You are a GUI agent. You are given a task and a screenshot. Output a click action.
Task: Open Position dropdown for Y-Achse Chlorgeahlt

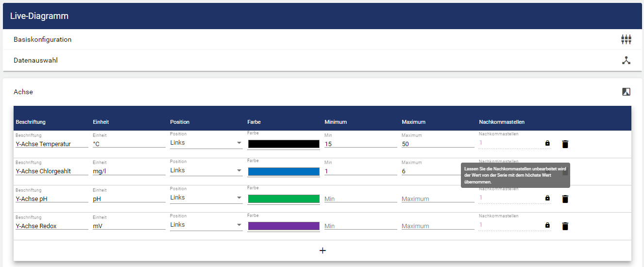pyautogui.click(x=206, y=170)
